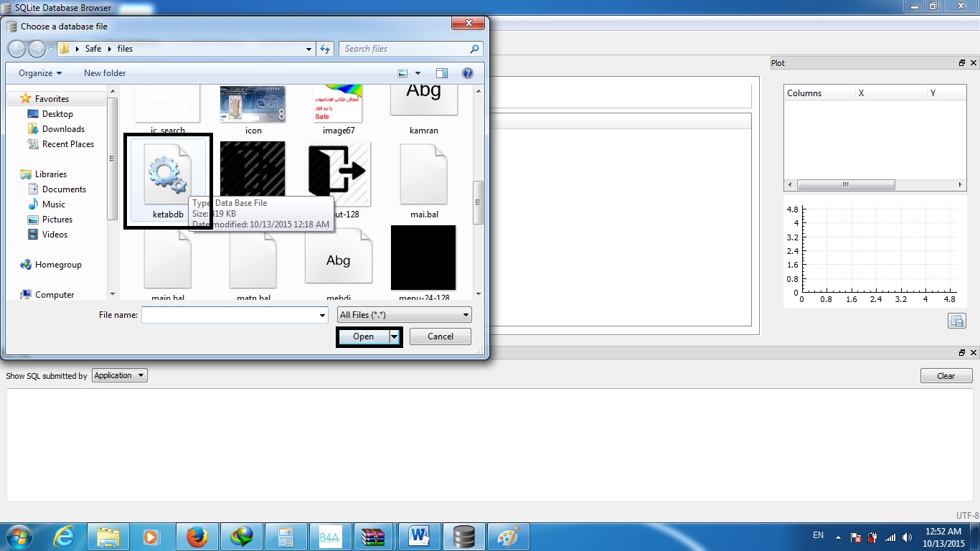
Task: Select the Safe breadcrumb in address bar
Action: pyautogui.click(x=93, y=49)
